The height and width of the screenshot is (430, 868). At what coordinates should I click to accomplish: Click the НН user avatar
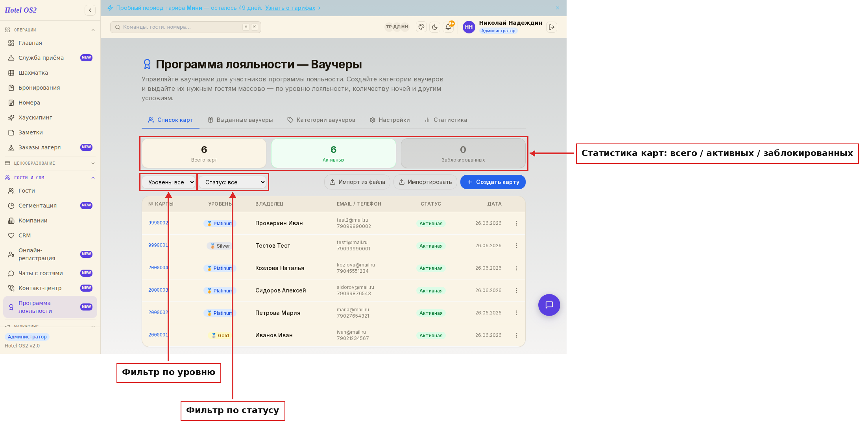pyautogui.click(x=469, y=27)
